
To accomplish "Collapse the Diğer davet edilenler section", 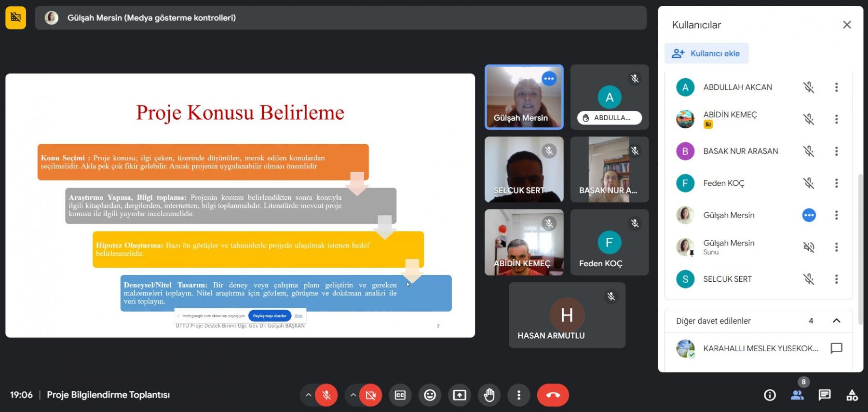I will [836, 321].
